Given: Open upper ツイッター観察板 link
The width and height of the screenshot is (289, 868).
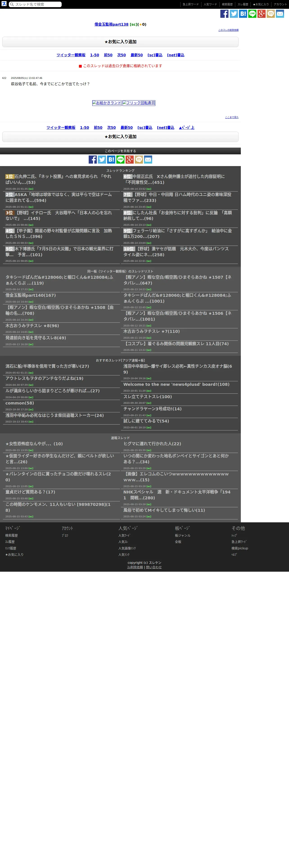Looking at the screenshot, I should pos(71,55).
